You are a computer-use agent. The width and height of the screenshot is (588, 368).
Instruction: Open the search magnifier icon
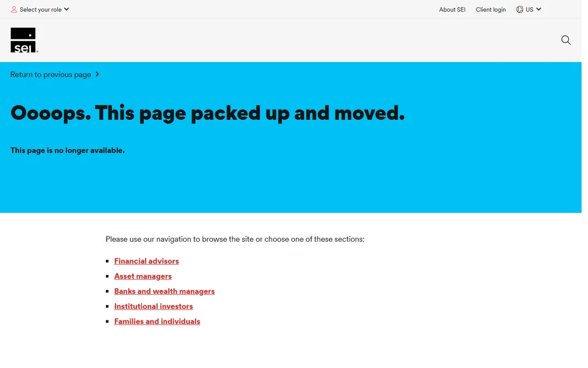566,40
